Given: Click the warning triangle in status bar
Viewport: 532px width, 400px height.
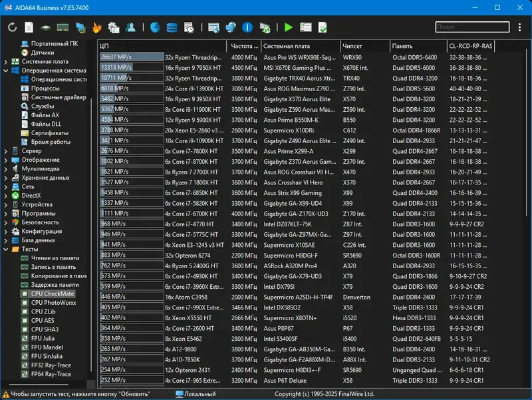Looking at the screenshot, I should (5, 394).
